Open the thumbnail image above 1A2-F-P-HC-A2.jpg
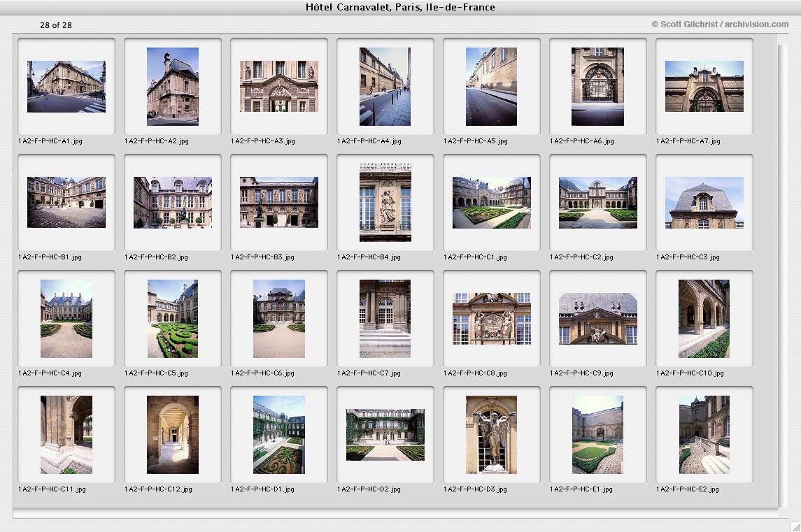 [x=173, y=87]
